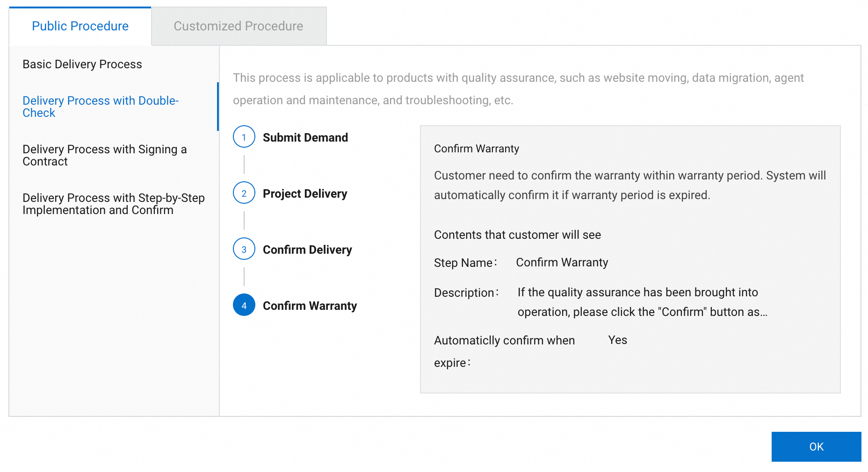Viewport: 868px width, 472px height.
Task: Select the Confirm Warranty step label
Action: click(310, 306)
